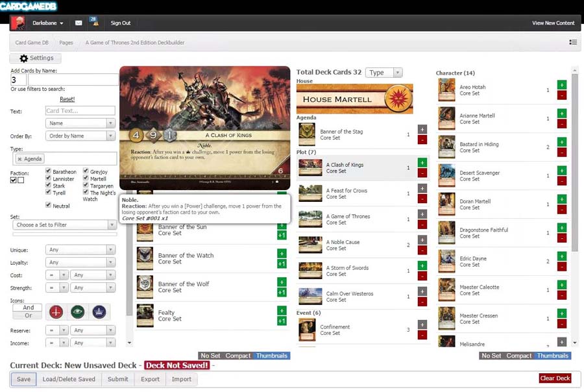
Task: Open the messages envelope icon
Action: (79, 23)
